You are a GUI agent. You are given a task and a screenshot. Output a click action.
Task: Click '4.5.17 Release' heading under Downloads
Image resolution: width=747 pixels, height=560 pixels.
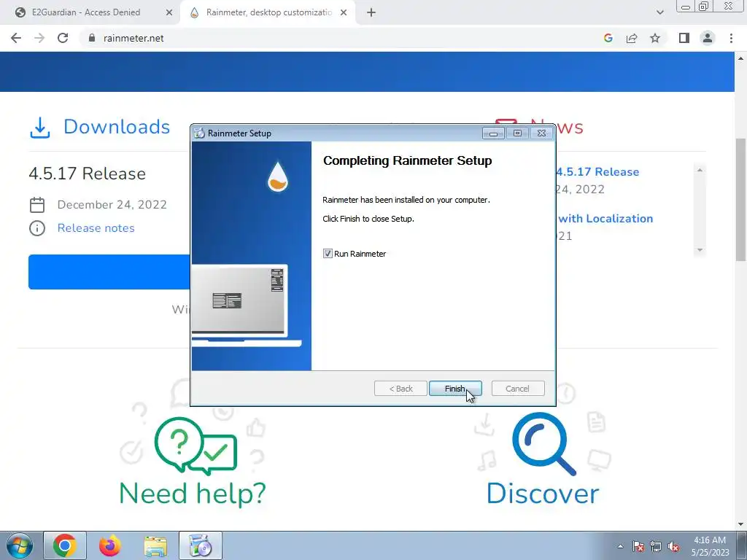(88, 174)
